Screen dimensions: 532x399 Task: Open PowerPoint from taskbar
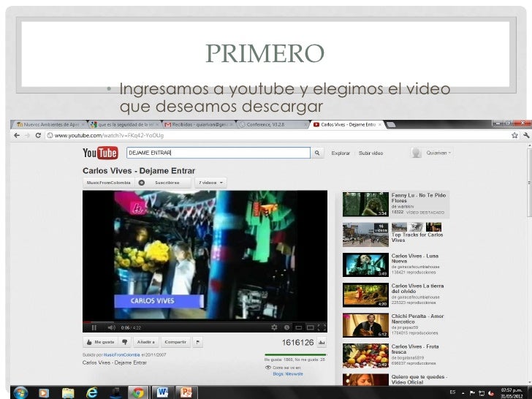tap(186, 393)
